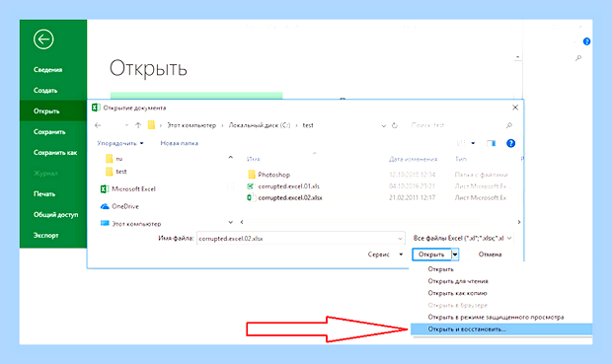Click the folder icon in the address bar

tap(151, 125)
